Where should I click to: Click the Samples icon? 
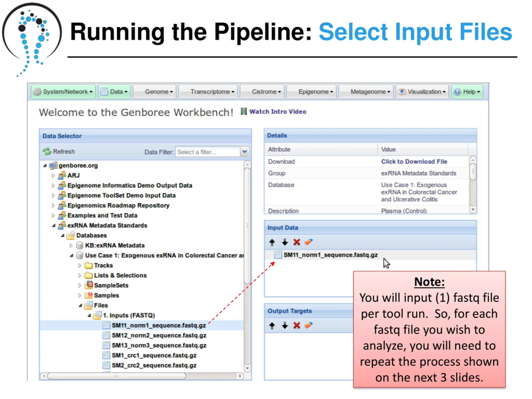click(89, 295)
